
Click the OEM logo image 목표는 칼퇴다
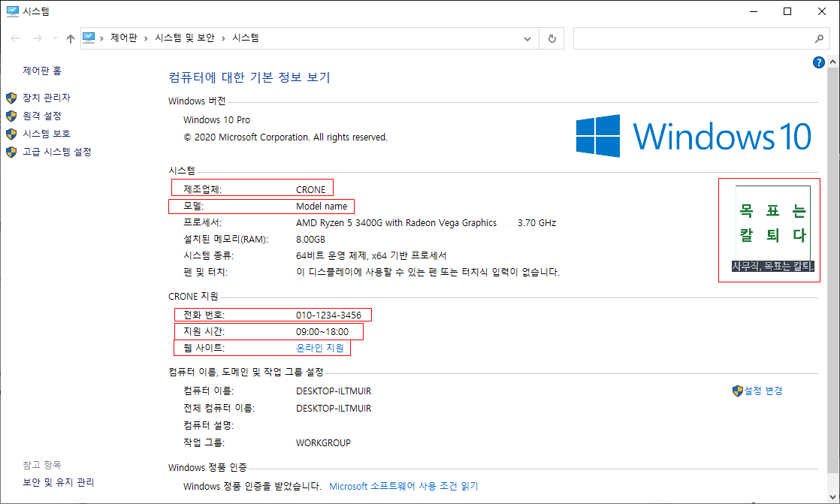click(772, 229)
